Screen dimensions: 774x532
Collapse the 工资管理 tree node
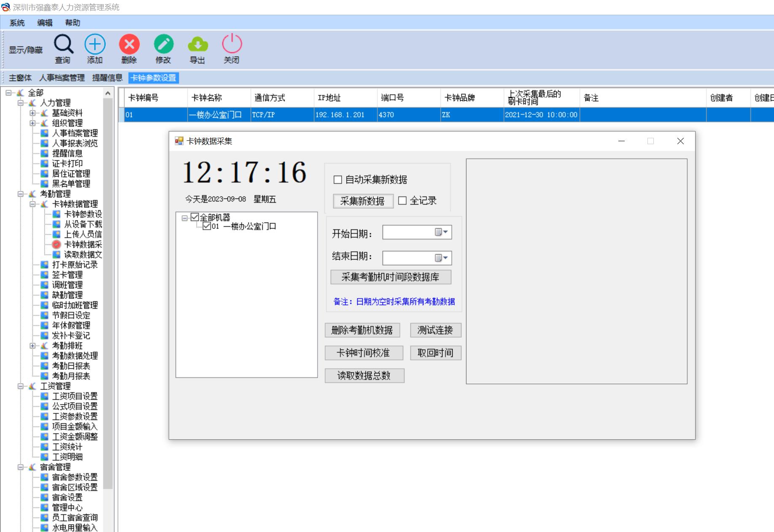click(20, 386)
